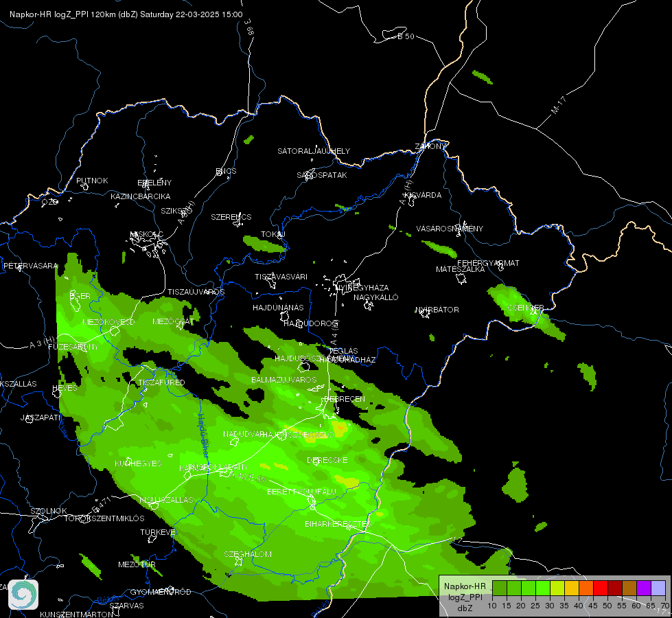The height and width of the screenshot is (618, 672).
Task: Click the TOROKSZENTMIKLOS label
Action: pos(104,518)
